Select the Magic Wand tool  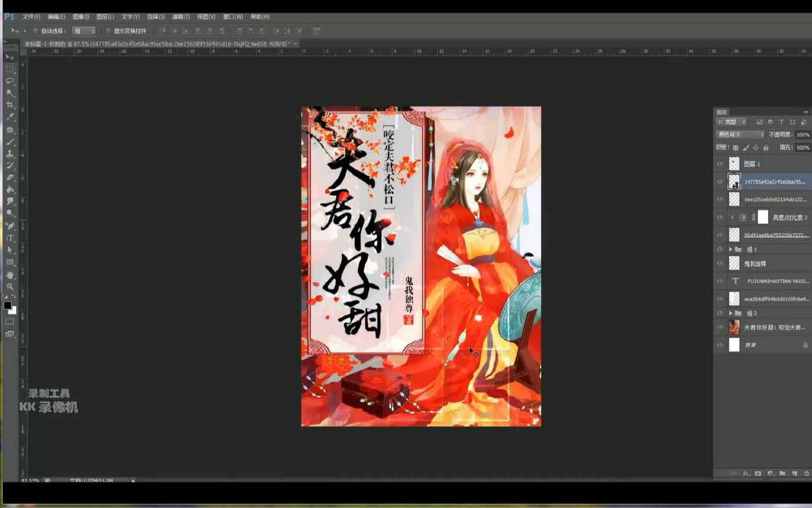(10, 93)
